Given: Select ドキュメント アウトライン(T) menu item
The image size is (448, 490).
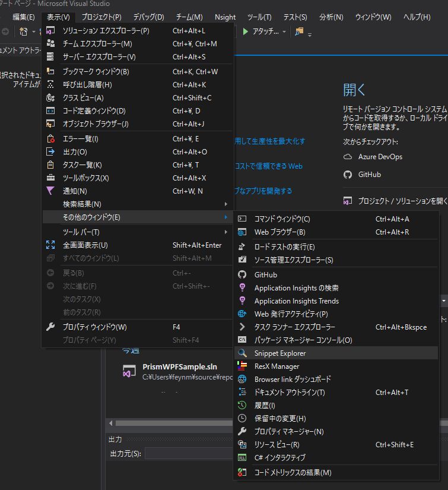Looking at the screenshot, I should (336, 392).
